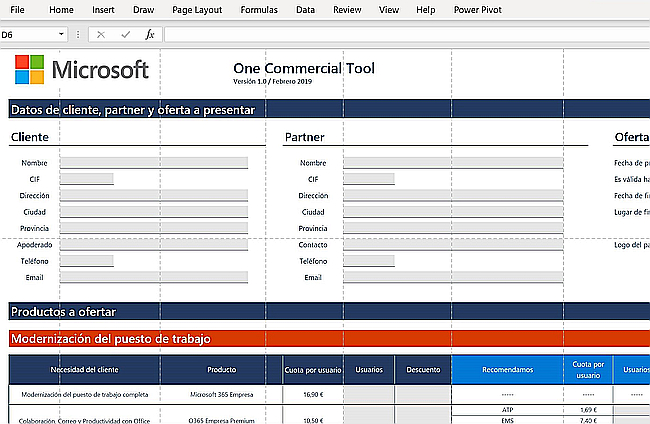Select the Cliente Dirección field

click(x=154, y=195)
